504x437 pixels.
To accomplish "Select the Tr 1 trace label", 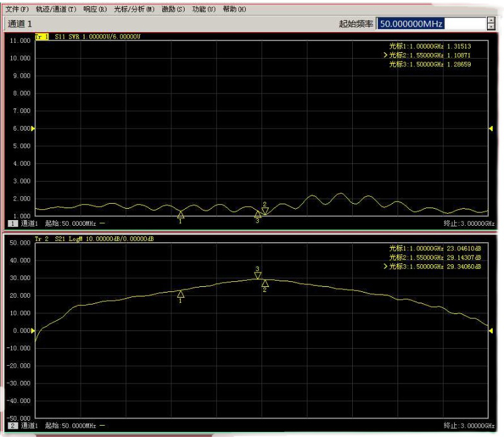I will pyautogui.click(x=42, y=37).
